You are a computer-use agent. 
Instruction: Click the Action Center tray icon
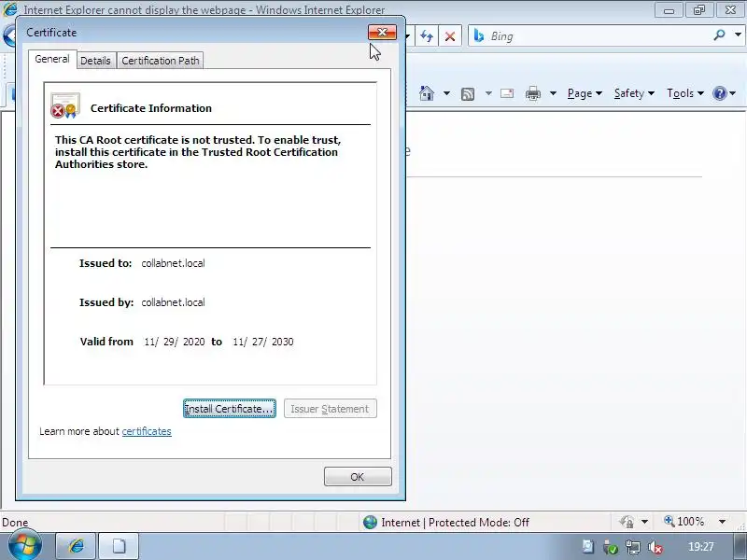(x=588, y=547)
